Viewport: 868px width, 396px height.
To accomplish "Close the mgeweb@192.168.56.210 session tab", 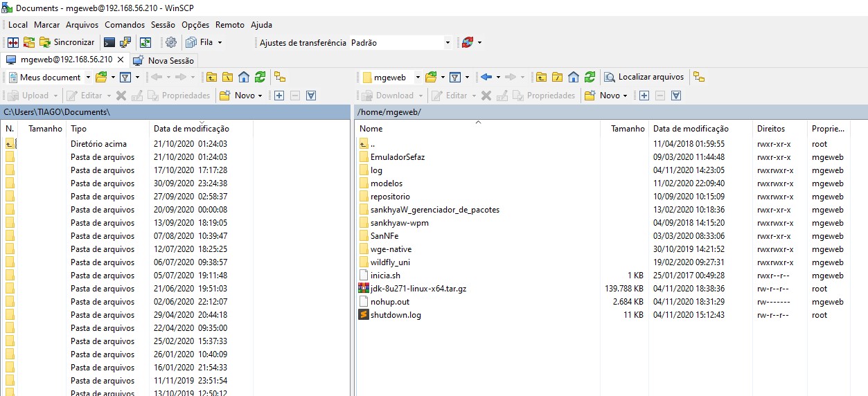I will point(121,60).
